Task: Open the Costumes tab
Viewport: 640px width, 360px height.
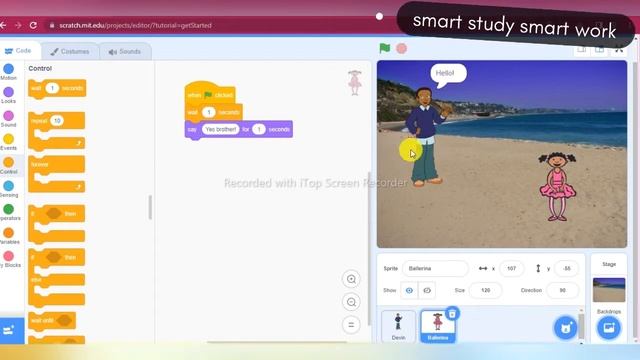Action: [70, 51]
